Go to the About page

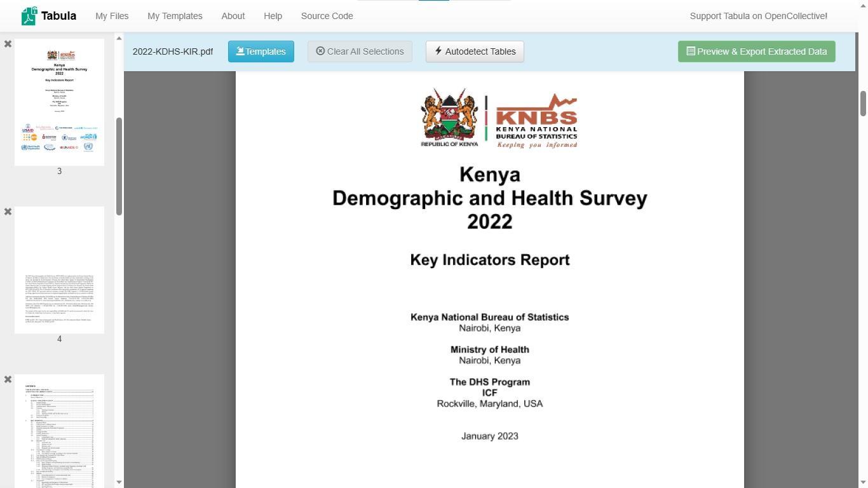[x=233, y=16]
